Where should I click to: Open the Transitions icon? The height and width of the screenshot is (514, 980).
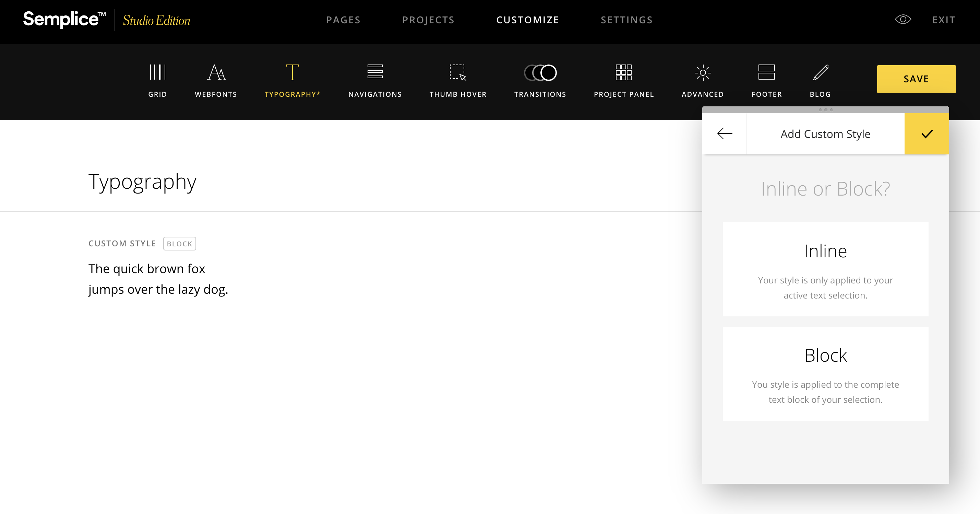pyautogui.click(x=540, y=72)
